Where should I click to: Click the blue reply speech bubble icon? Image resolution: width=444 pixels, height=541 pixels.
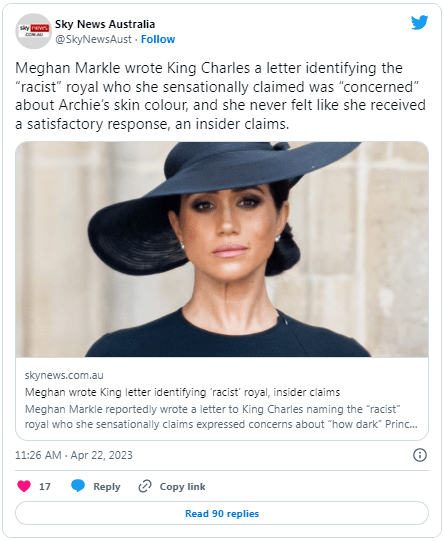click(x=78, y=486)
